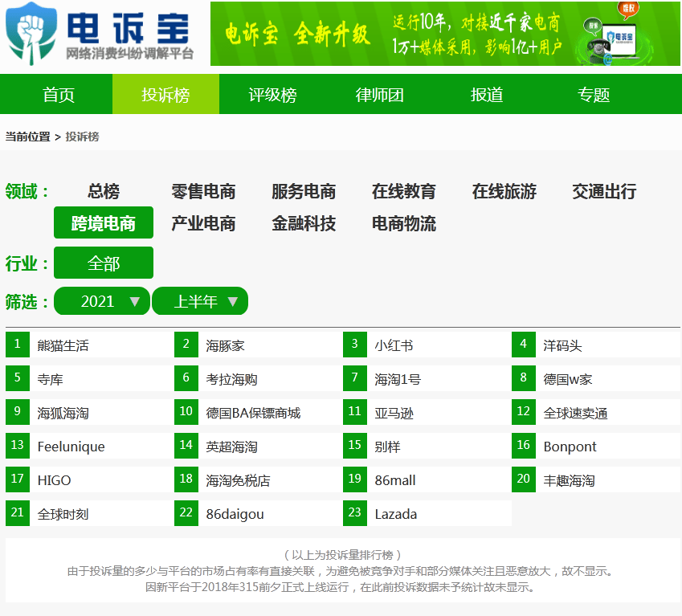Switch to the 律师团 tab
Screen dimensions: 682x616
pyautogui.click(x=380, y=94)
